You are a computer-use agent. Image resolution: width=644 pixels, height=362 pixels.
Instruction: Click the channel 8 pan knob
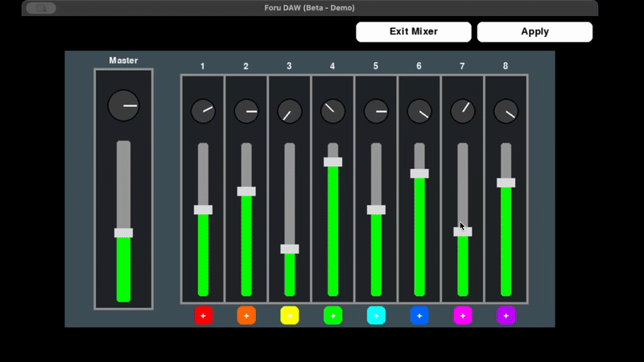click(x=506, y=111)
